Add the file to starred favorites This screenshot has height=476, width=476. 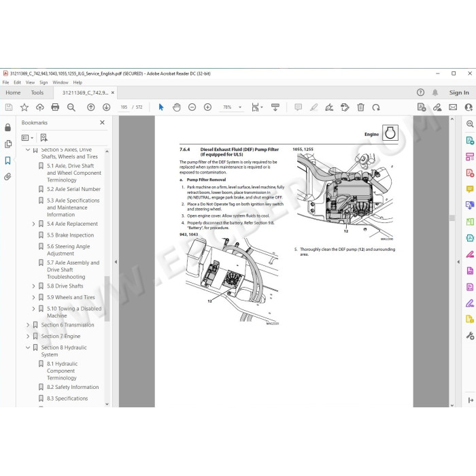point(24,107)
